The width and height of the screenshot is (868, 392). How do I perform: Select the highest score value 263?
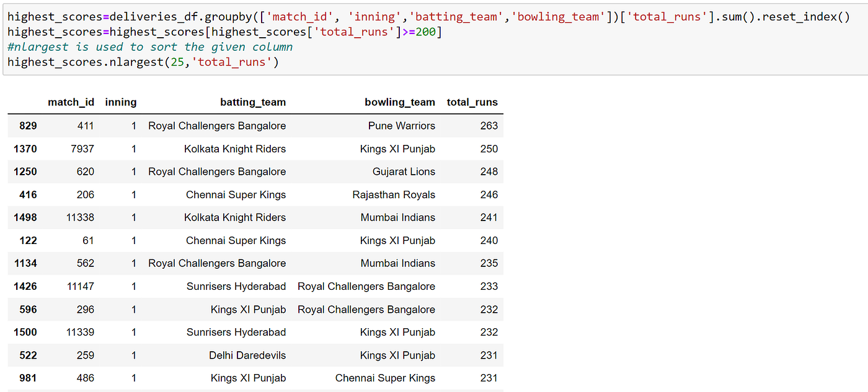(489, 125)
